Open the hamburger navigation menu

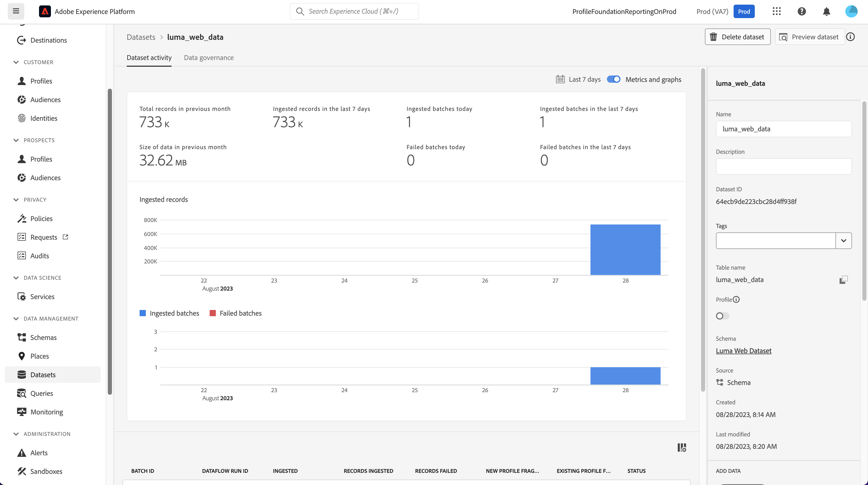16,11
